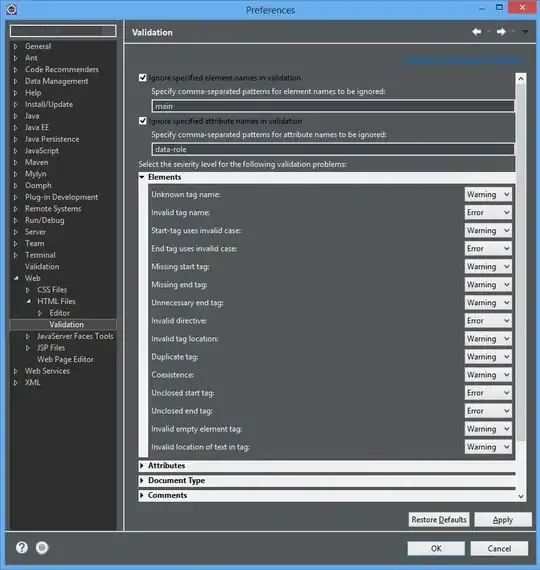
Task: Select Maven tree item
Action: [x=36, y=162]
